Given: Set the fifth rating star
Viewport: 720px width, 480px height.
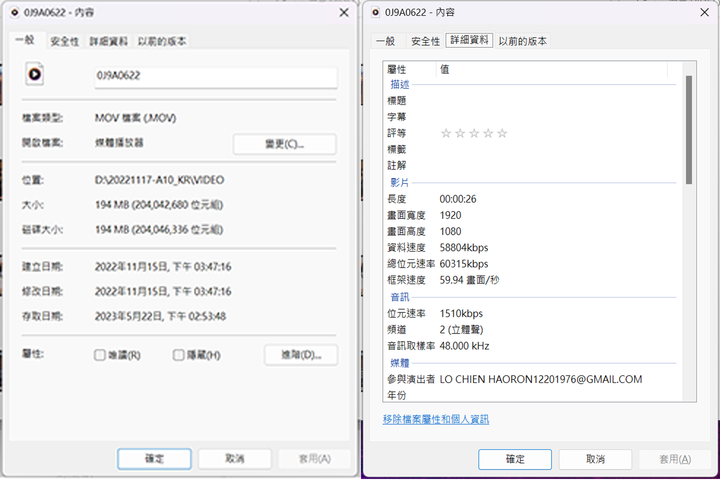Looking at the screenshot, I should point(502,133).
